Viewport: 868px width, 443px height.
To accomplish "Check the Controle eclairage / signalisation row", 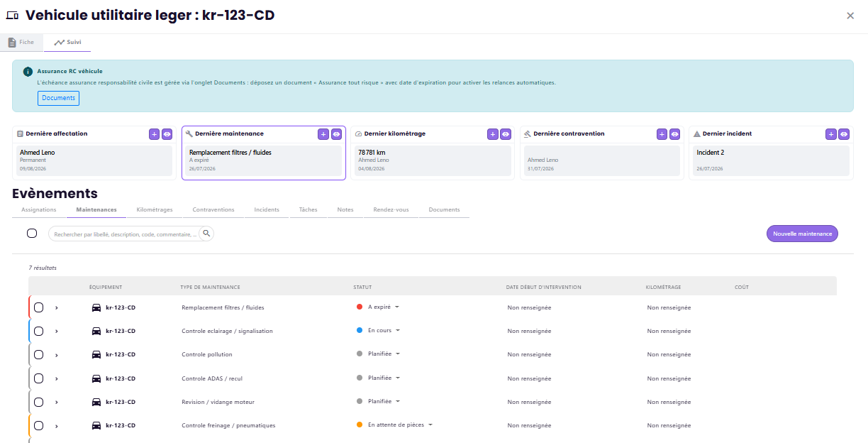I will [x=39, y=331].
